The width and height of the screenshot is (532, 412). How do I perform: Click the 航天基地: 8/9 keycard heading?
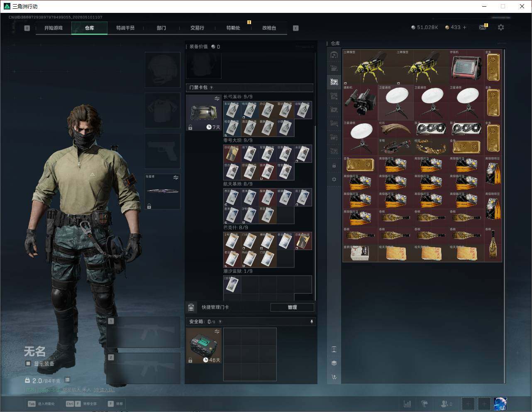238,184
